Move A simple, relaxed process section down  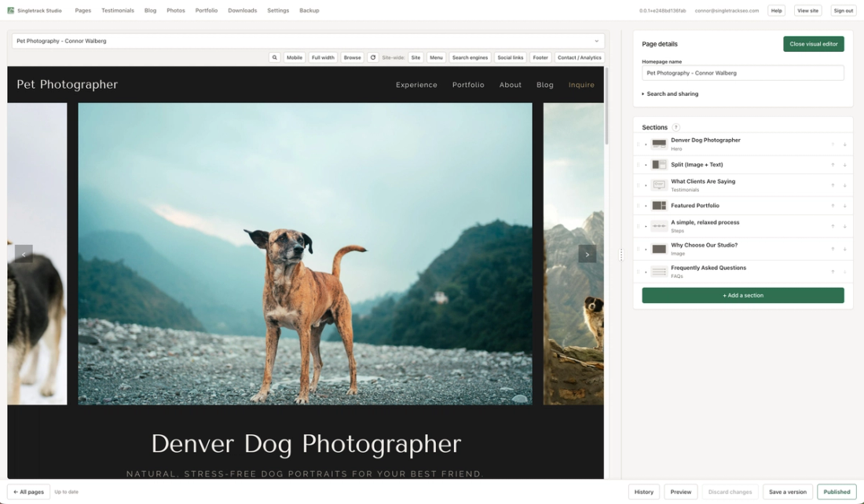click(844, 226)
